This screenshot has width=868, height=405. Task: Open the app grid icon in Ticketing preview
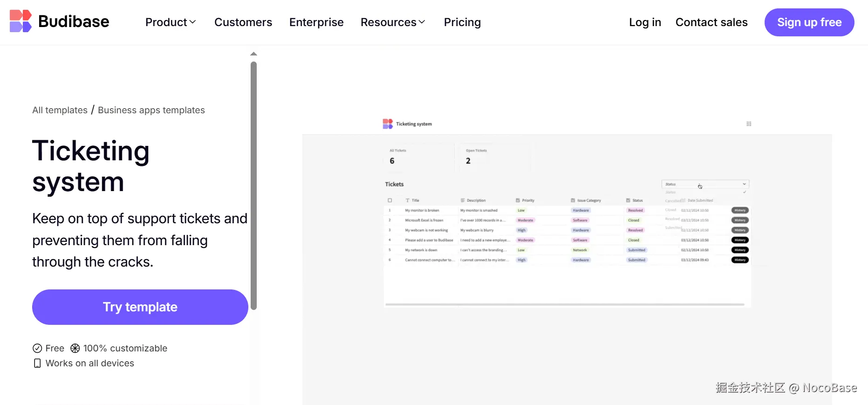click(749, 124)
